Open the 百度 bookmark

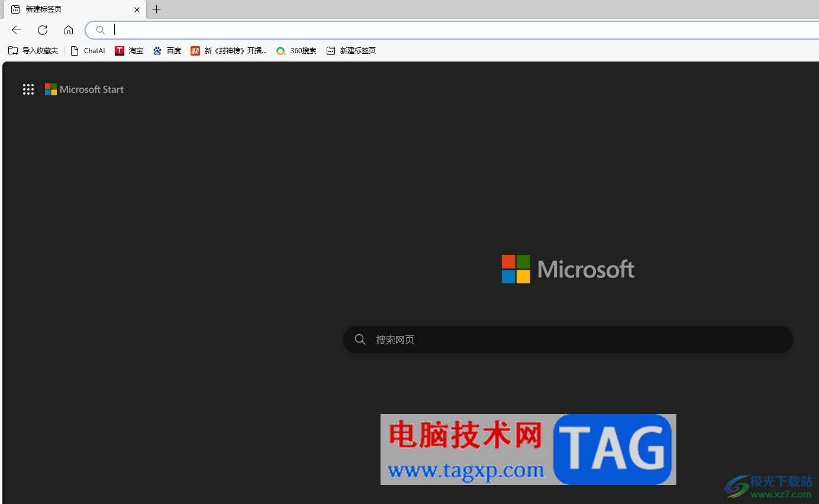(x=167, y=51)
